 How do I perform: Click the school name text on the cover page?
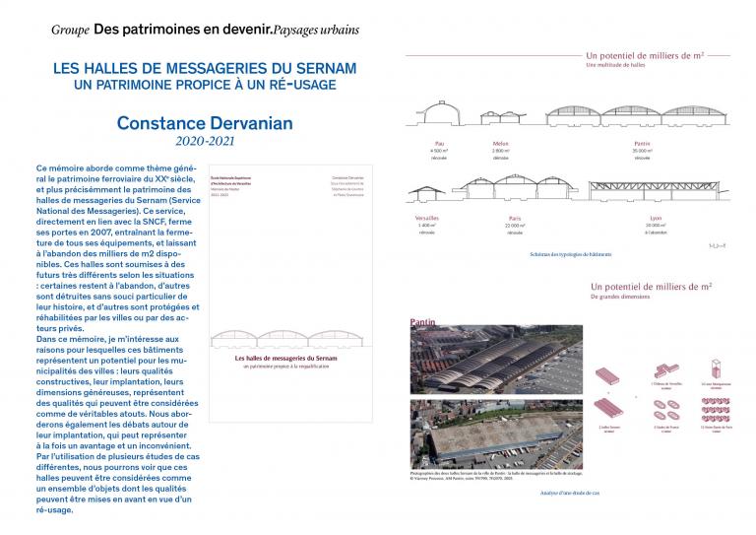(231, 181)
